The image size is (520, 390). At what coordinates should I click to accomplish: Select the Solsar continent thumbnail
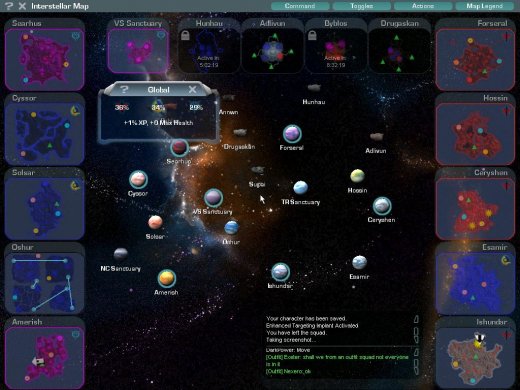click(x=44, y=209)
